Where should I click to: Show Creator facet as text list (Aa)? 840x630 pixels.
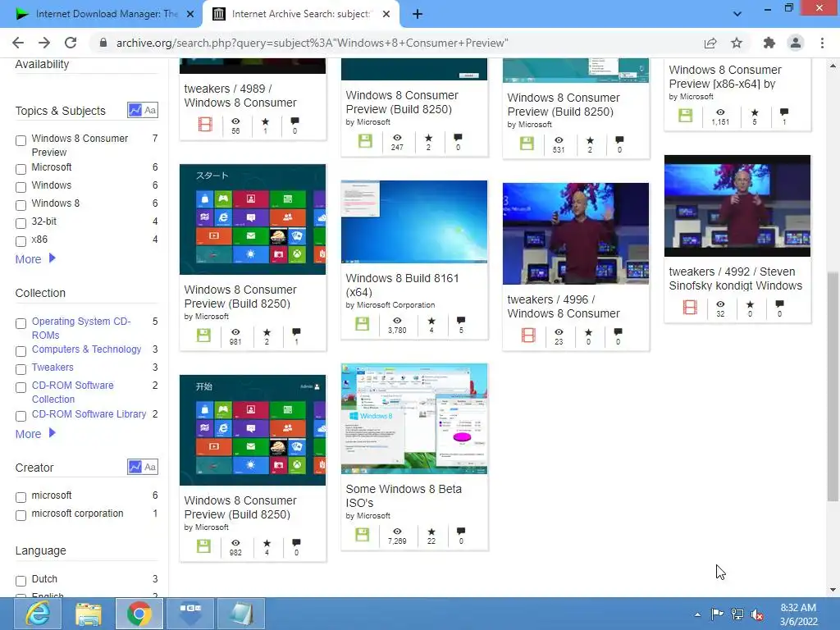click(151, 467)
